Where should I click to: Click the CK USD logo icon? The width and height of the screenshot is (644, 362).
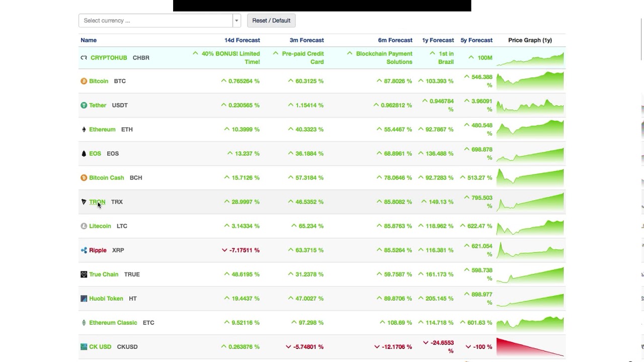tap(84, 346)
